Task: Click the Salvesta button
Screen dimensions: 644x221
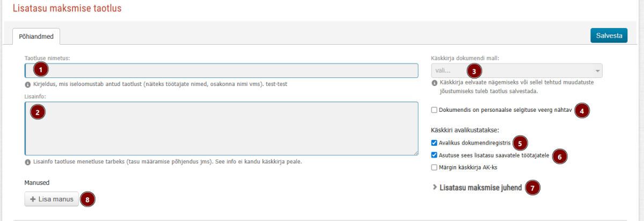Action: [x=609, y=35]
